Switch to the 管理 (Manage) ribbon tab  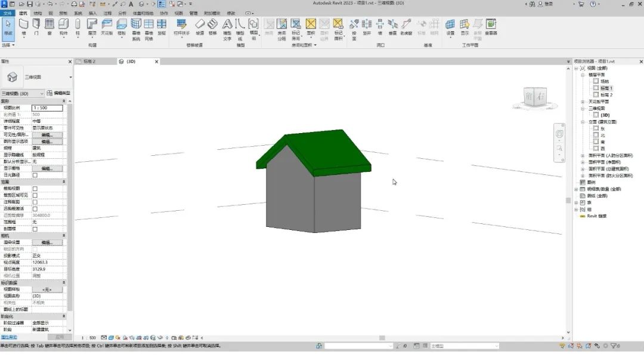point(193,13)
